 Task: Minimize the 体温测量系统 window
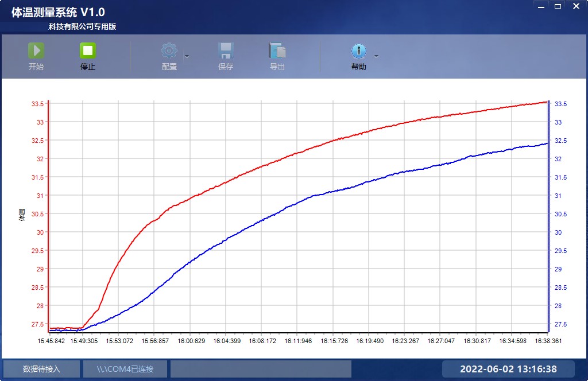tap(541, 6)
